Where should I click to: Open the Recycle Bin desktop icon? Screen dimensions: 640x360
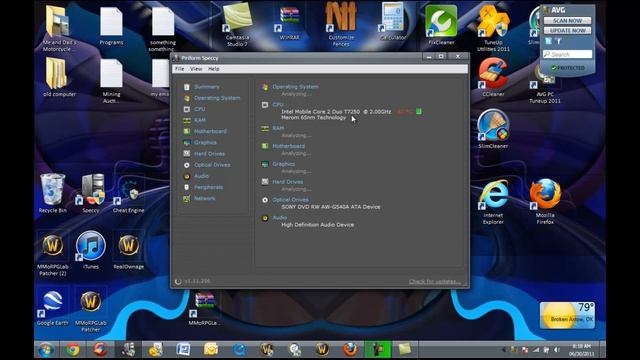(x=52, y=193)
